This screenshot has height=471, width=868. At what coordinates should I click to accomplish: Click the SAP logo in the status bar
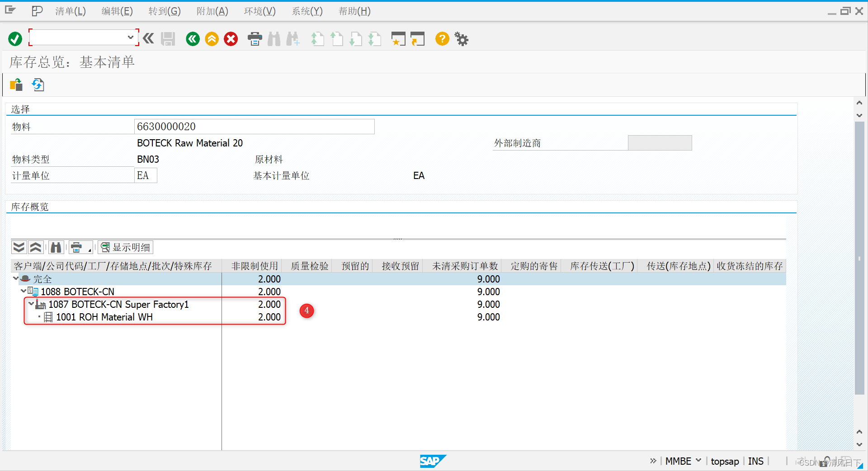(x=433, y=461)
